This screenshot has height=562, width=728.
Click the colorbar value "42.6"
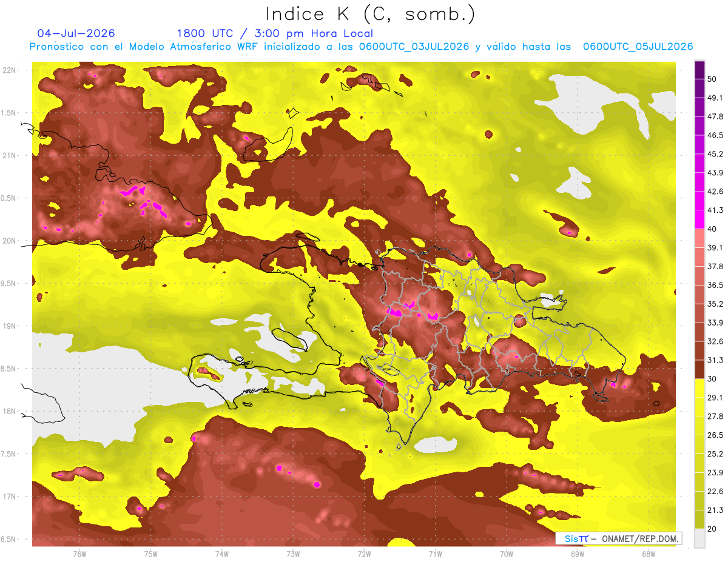[714, 192]
